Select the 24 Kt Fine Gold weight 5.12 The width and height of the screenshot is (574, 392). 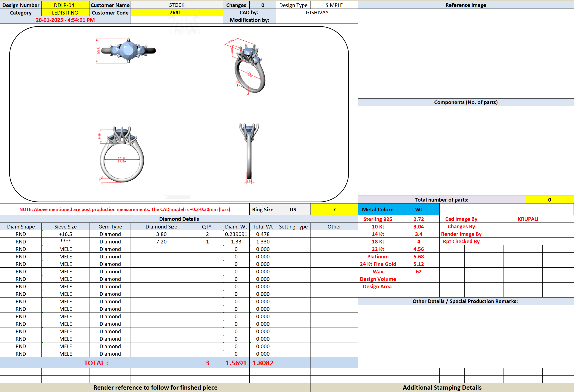418,264
